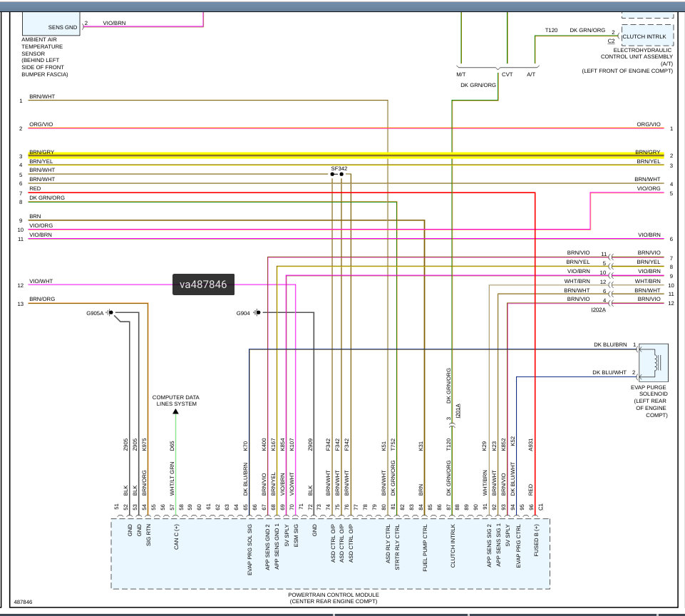The width and height of the screenshot is (685, 616).
Task: Click the va487846 dark label box
Action: coord(204,284)
